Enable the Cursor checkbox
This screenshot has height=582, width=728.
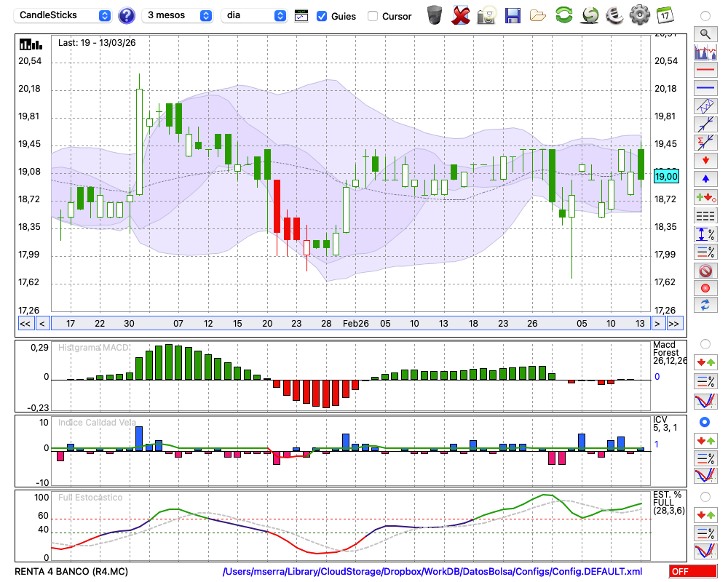coord(373,16)
